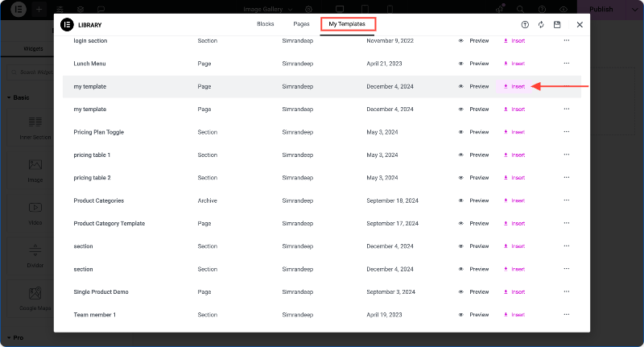
Task: Collapse the Basic widgets category
Action: coord(19,97)
